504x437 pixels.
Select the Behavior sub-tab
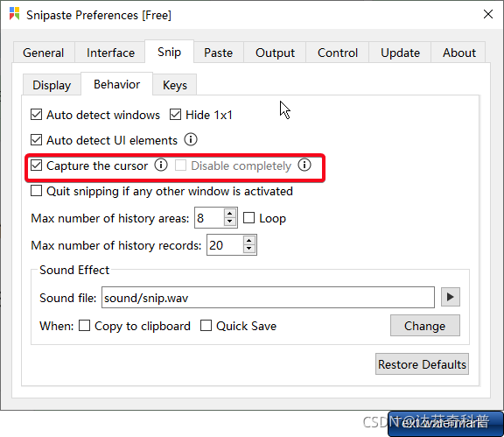pos(116,84)
